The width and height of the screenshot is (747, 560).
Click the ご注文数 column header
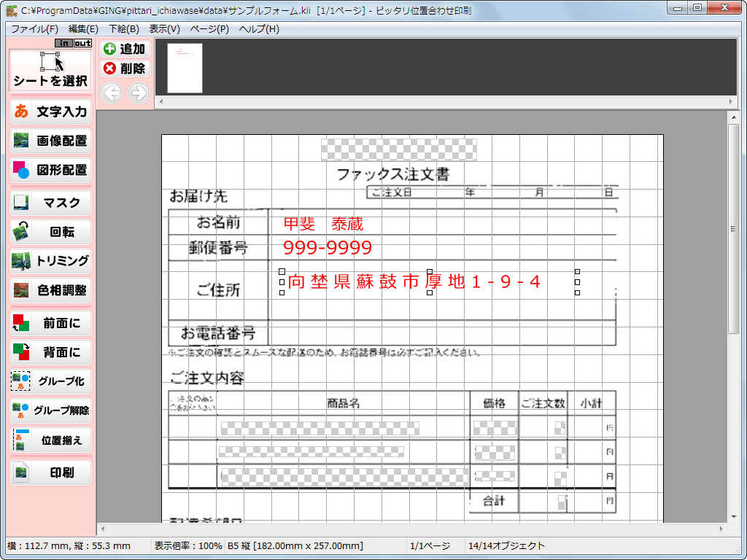(x=543, y=403)
